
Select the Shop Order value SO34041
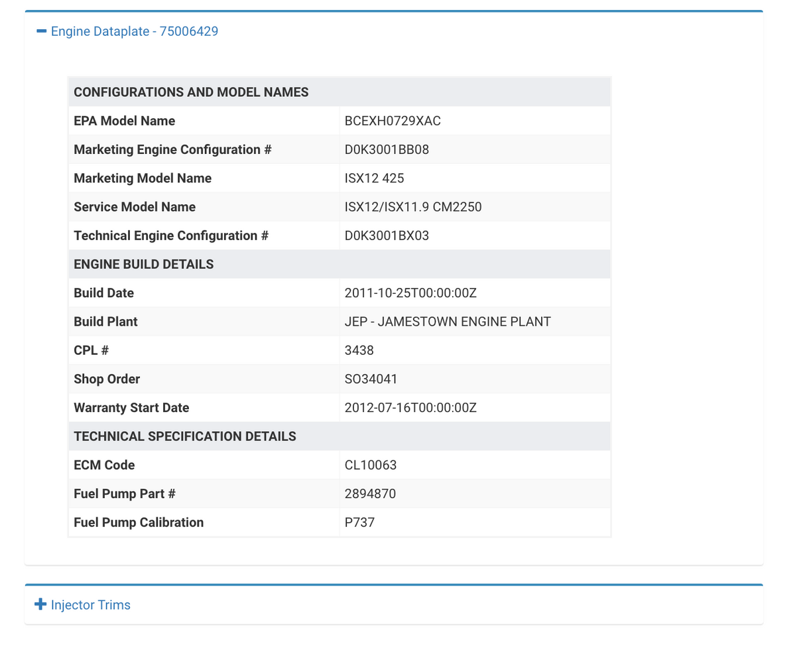[x=371, y=379]
